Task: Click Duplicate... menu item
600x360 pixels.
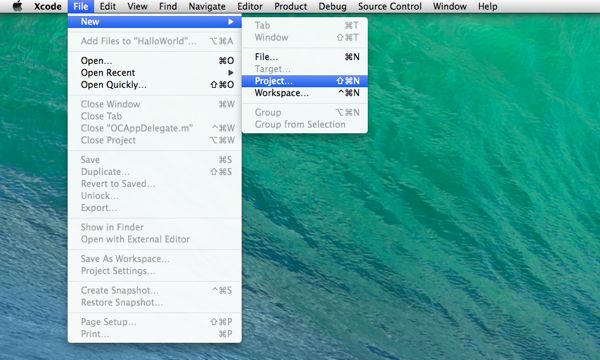Action: point(155,172)
